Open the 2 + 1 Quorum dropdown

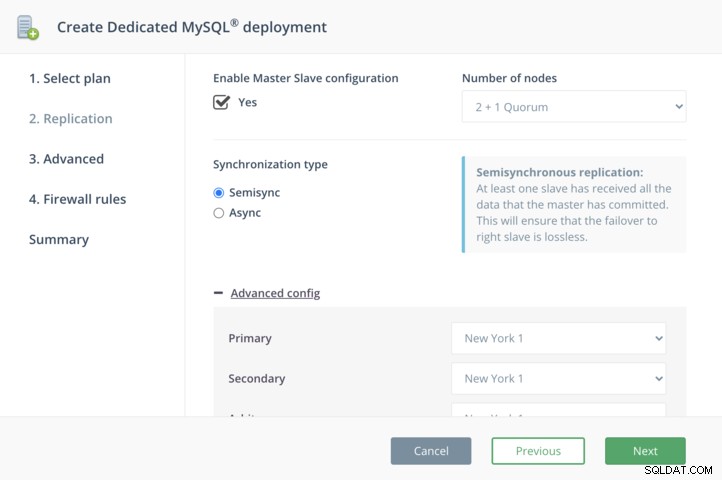click(x=574, y=106)
